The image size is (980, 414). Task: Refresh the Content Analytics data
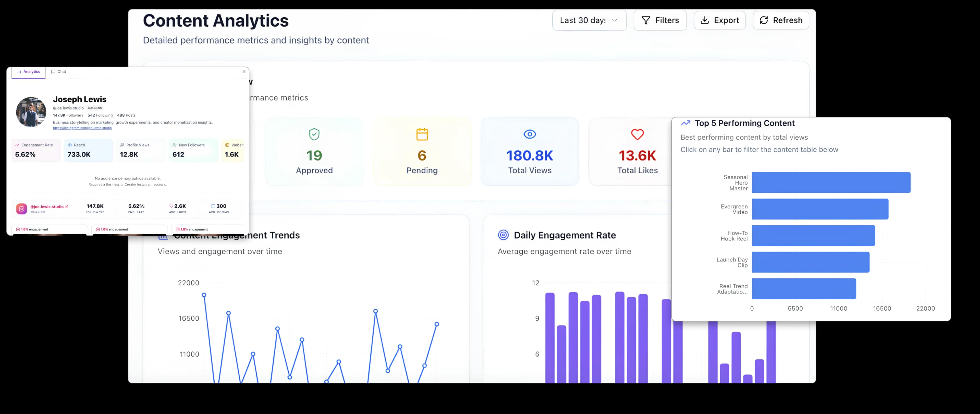click(x=780, y=20)
